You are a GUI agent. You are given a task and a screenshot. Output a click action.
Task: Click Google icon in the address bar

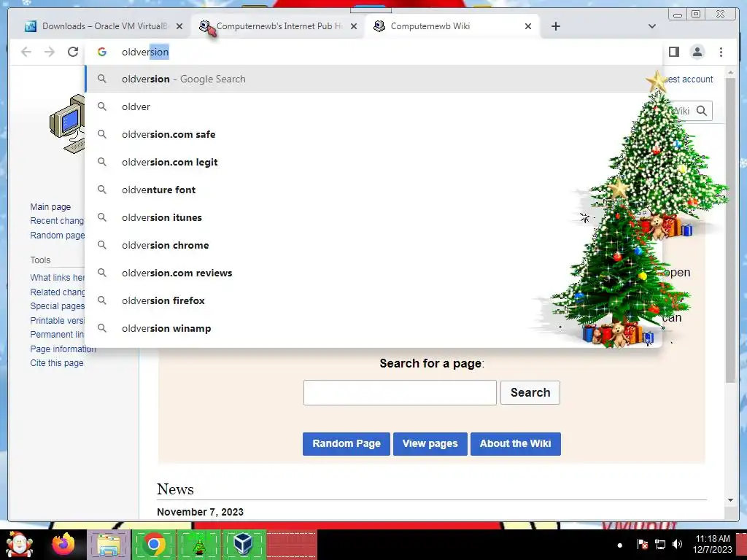point(102,52)
